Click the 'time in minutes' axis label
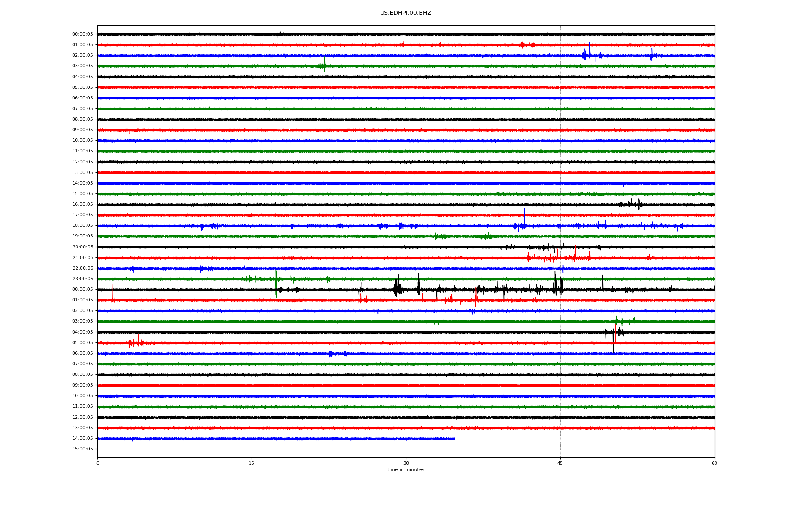Screen dimensions: 812x508 tap(406, 470)
